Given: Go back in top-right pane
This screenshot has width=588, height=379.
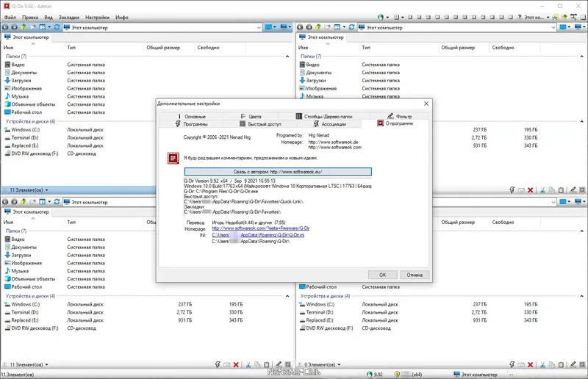Looking at the screenshot, I should pos(300,27).
